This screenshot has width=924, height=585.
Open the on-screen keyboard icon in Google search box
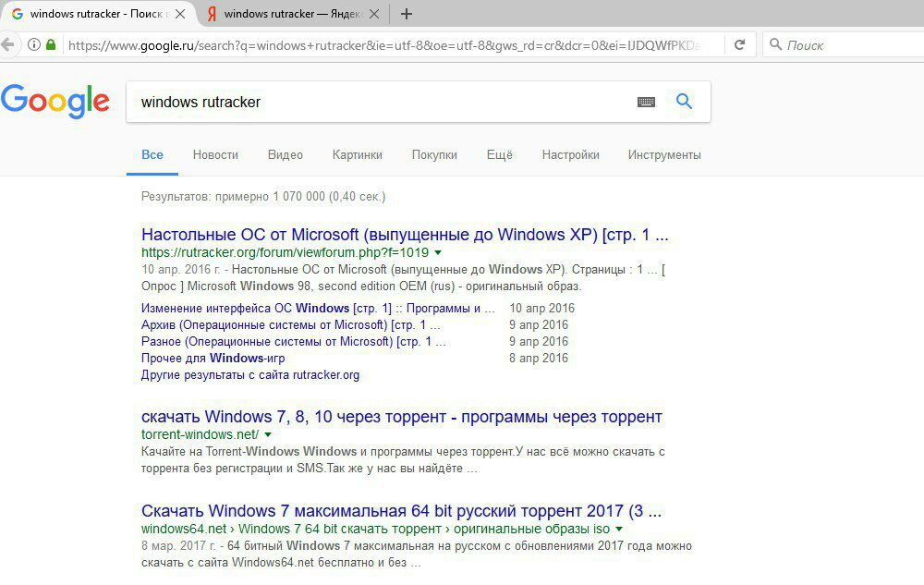pyautogui.click(x=647, y=102)
